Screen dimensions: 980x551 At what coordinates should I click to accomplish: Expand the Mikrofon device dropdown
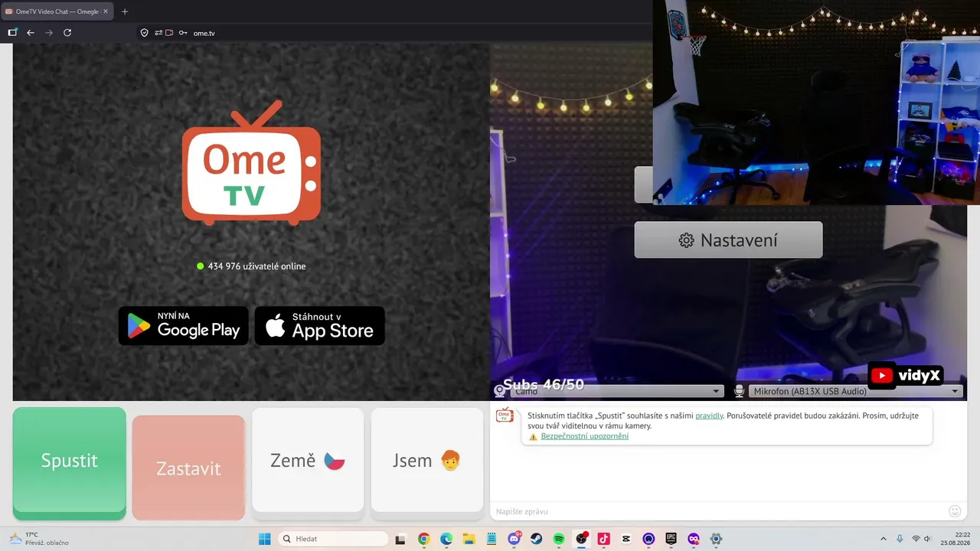[855, 391]
